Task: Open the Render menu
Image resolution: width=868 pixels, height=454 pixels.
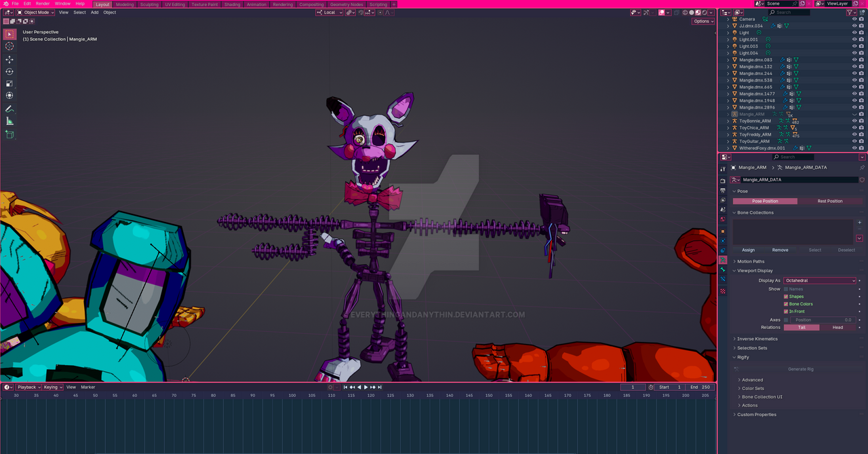Action: click(x=43, y=3)
